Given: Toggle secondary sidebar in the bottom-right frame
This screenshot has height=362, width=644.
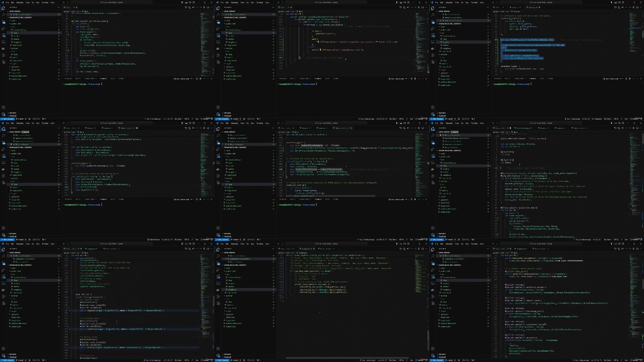Looking at the screenshot, I should point(619,244).
